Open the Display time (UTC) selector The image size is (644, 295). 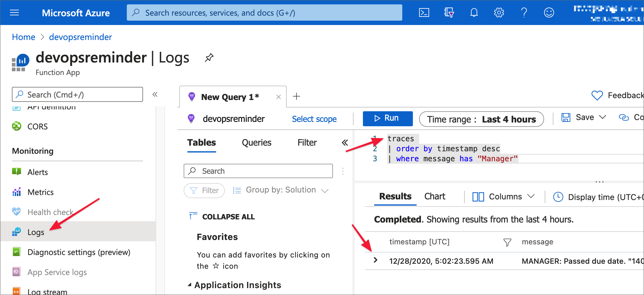pyautogui.click(x=598, y=197)
